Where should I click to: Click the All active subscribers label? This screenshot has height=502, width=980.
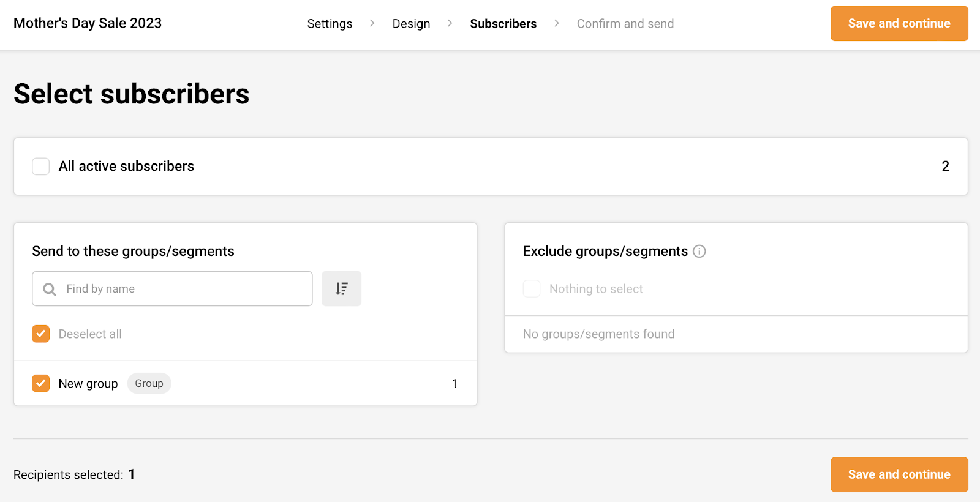(x=126, y=167)
